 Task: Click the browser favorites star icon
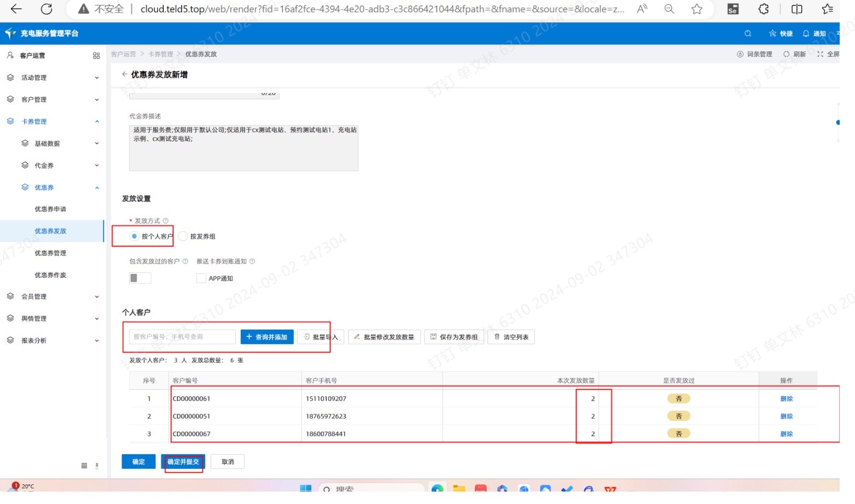point(696,9)
